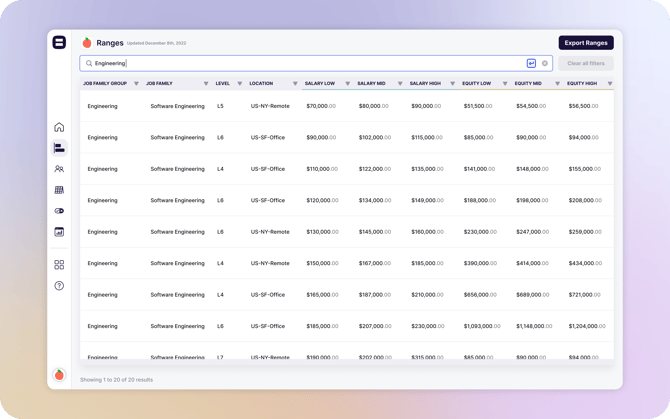The image size is (670, 419).
Task: Open Salary High column filter
Action: 453,83
